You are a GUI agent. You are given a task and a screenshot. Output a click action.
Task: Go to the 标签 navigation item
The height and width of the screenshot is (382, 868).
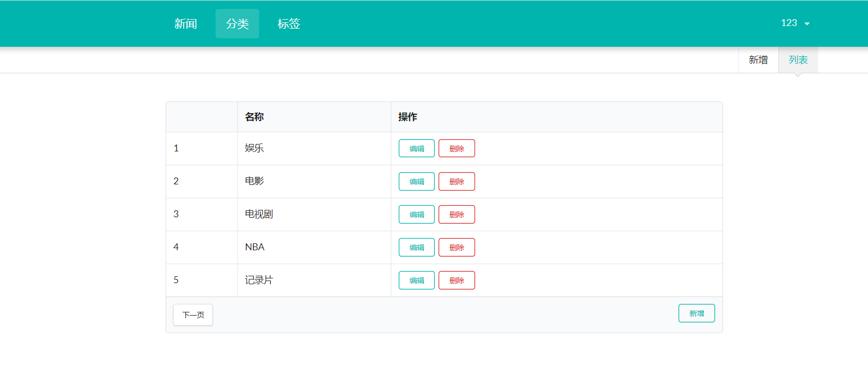pos(289,23)
